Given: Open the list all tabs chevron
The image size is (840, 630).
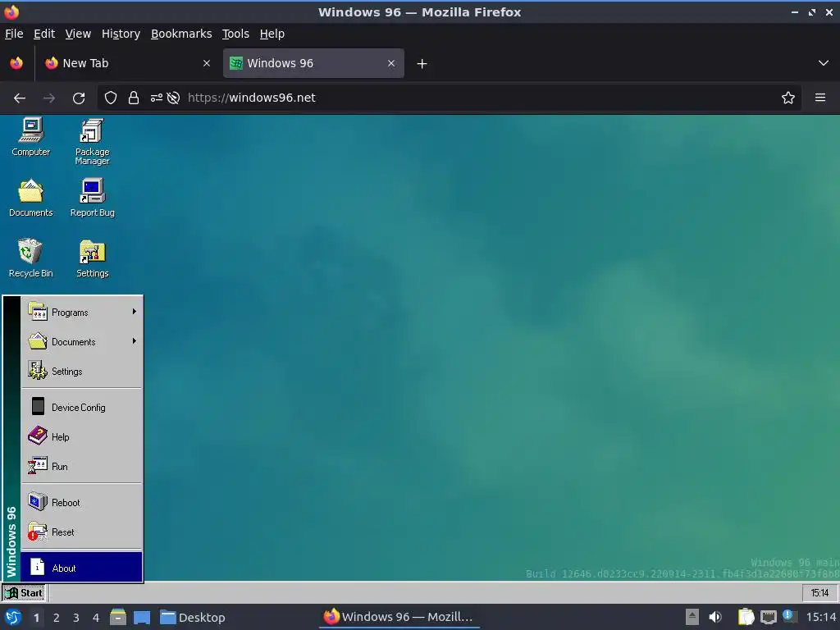Looking at the screenshot, I should point(824,63).
